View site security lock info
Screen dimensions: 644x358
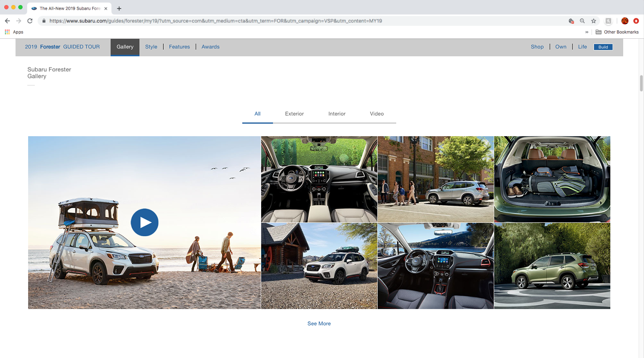(x=44, y=21)
